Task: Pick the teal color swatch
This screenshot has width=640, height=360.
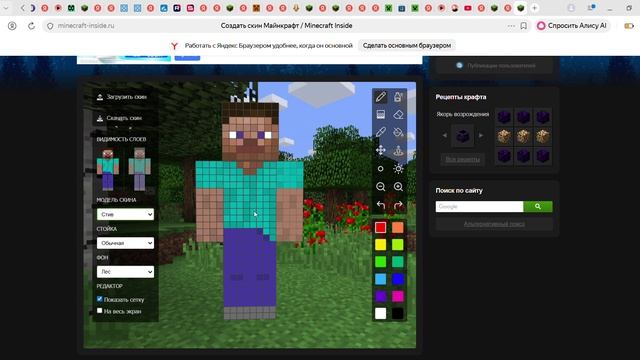Action: tap(398, 262)
